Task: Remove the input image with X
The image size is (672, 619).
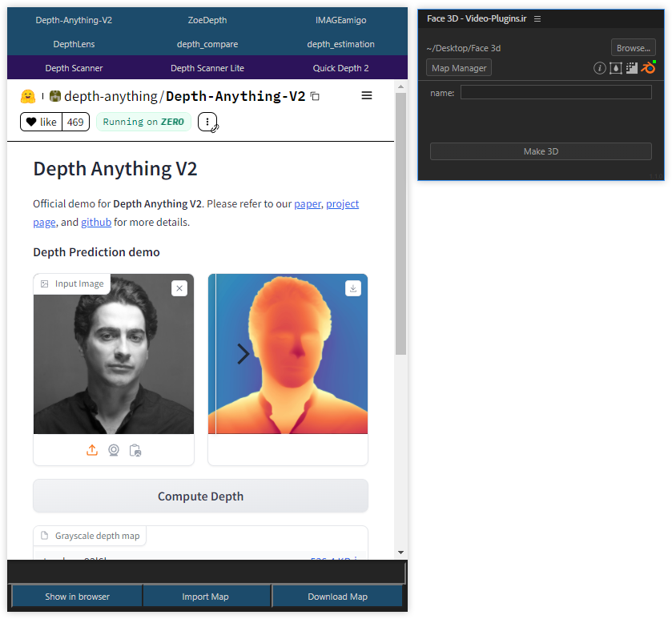Action: [179, 288]
